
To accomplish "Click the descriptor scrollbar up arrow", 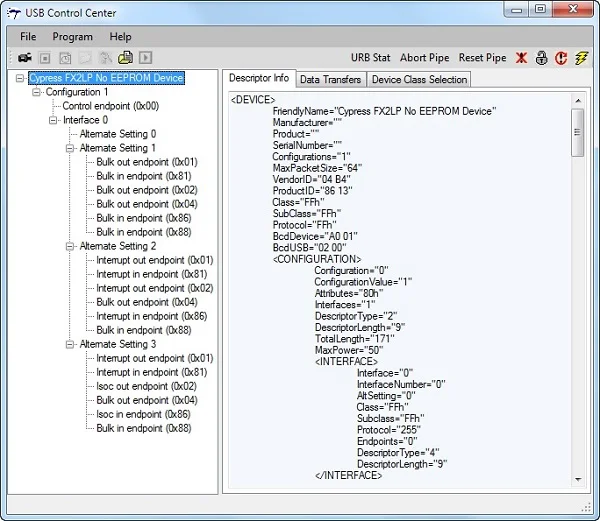I will pyautogui.click(x=578, y=101).
